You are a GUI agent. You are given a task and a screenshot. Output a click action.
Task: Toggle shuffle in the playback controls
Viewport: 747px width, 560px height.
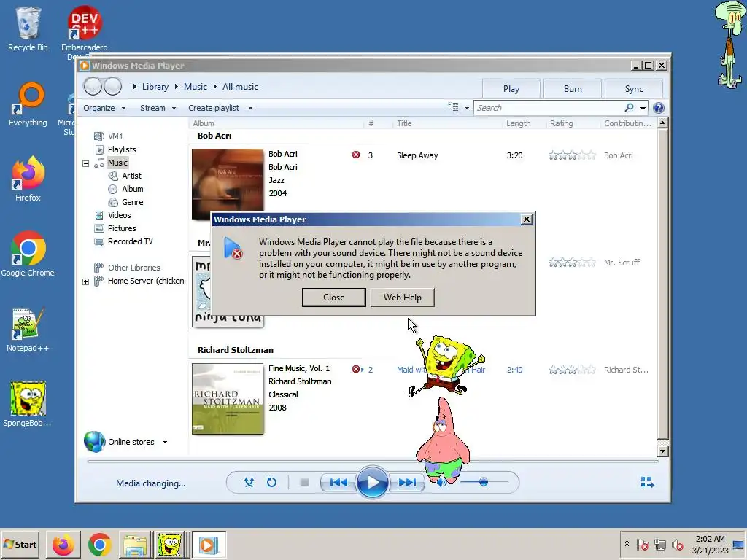pos(249,483)
